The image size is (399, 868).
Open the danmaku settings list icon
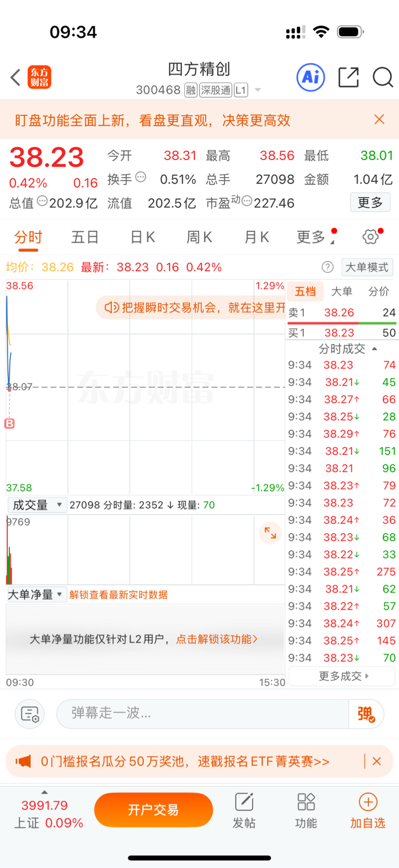coord(30,714)
